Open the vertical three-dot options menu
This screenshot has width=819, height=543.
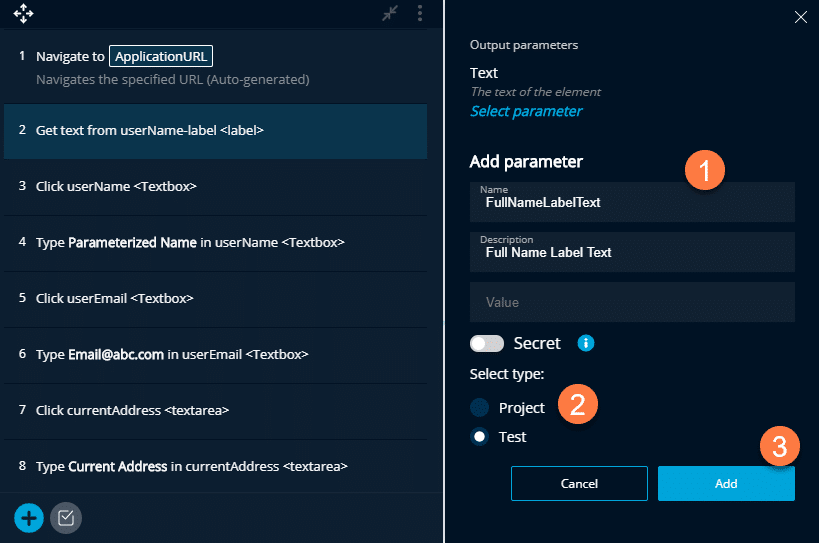420,13
